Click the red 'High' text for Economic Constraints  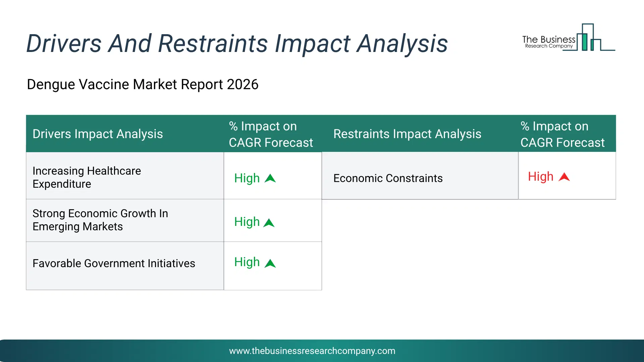541,177
